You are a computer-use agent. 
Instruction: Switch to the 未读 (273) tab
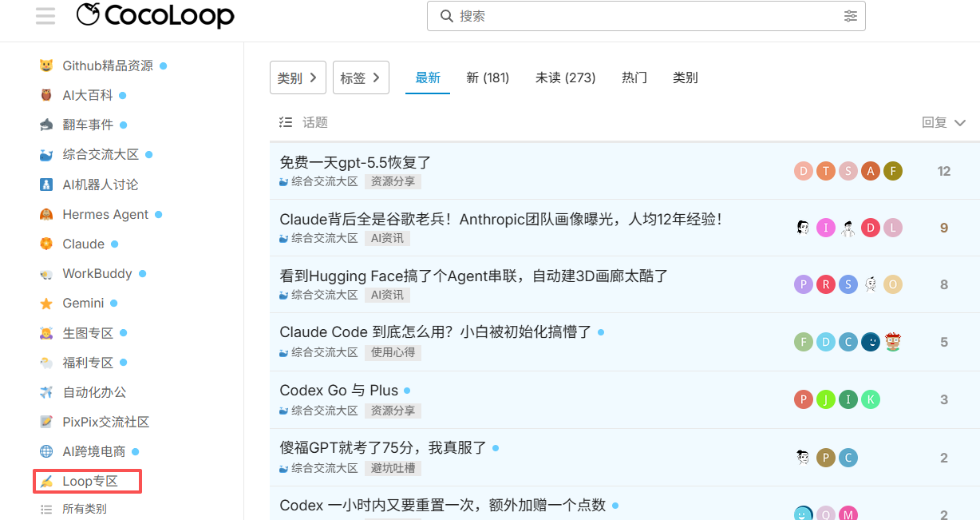click(566, 77)
